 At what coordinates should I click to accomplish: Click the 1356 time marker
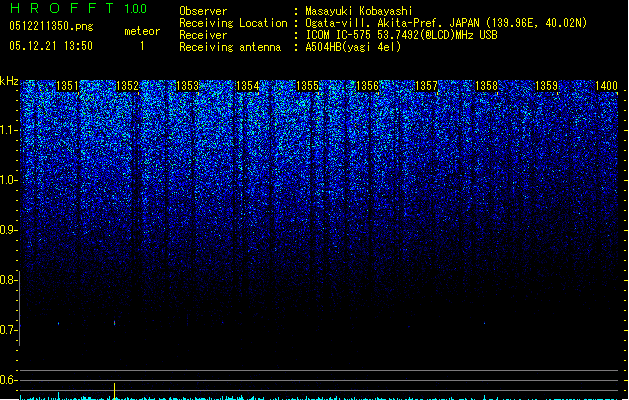click(x=367, y=86)
